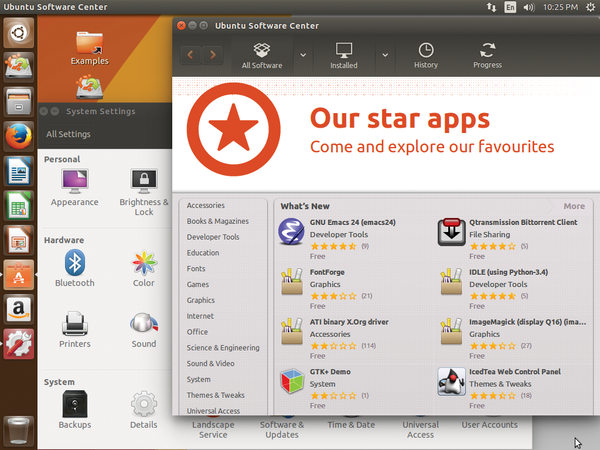Open the Examples folder on desktop

click(90, 48)
